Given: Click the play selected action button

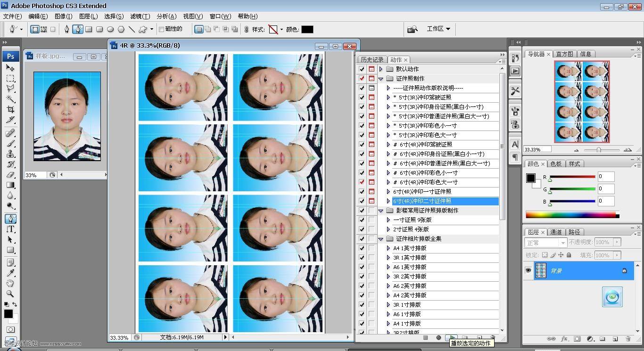Looking at the screenshot, I should [x=452, y=337].
